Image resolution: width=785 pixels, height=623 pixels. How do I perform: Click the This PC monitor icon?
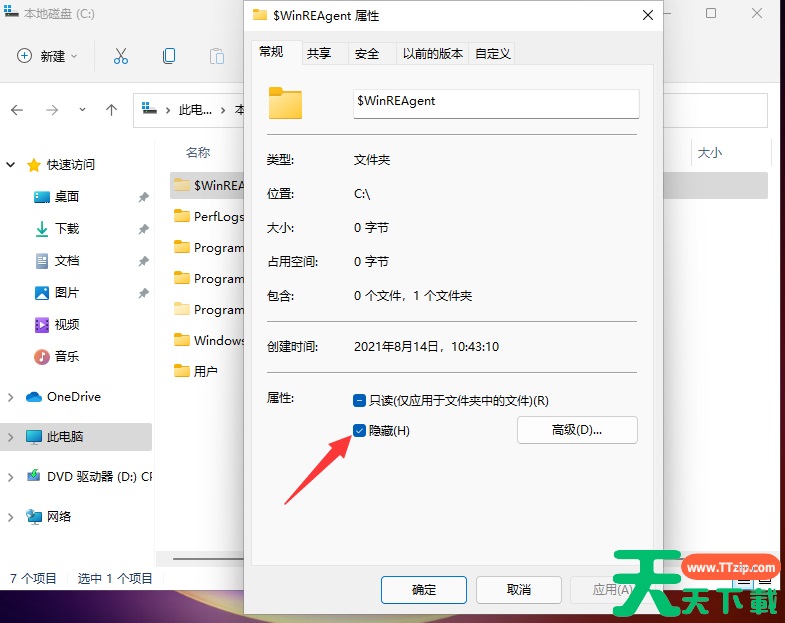point(34,437)
